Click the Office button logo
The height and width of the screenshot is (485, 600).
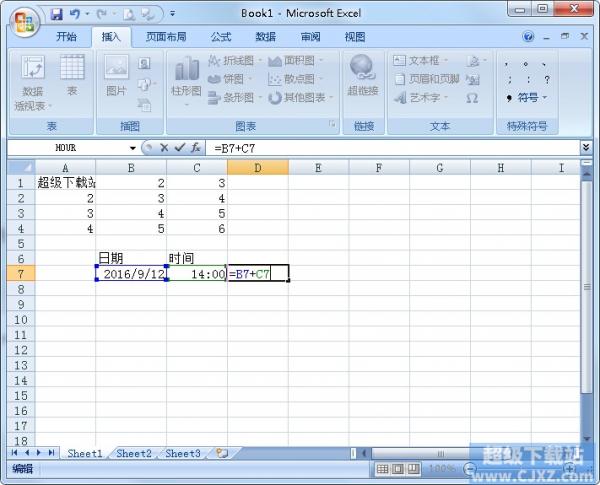coord(23,19)
